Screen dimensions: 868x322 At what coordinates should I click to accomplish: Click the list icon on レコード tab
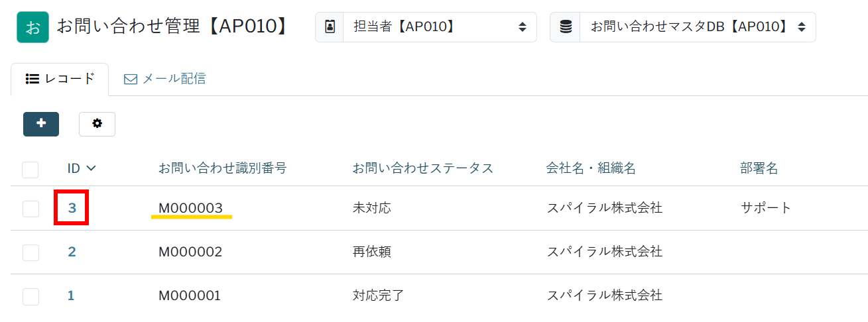[32, 79]
